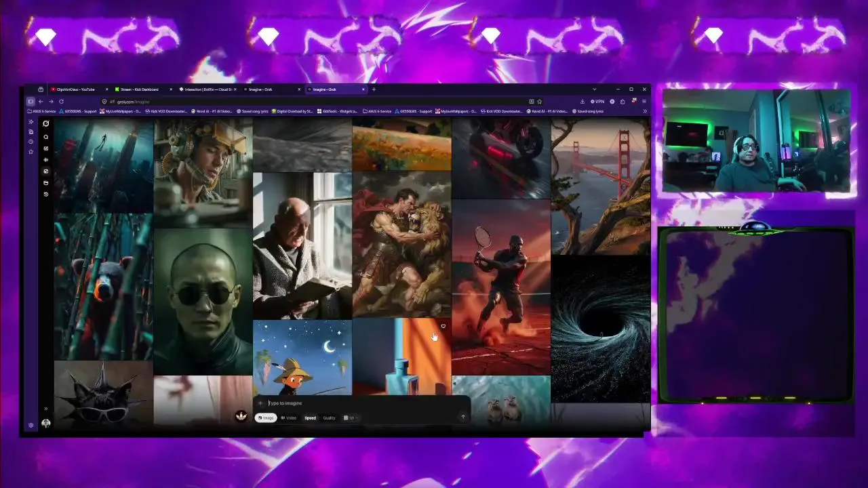Open black hole swirl image
Image resolution: width=868 pixels, height=488 pixels.
601,329
